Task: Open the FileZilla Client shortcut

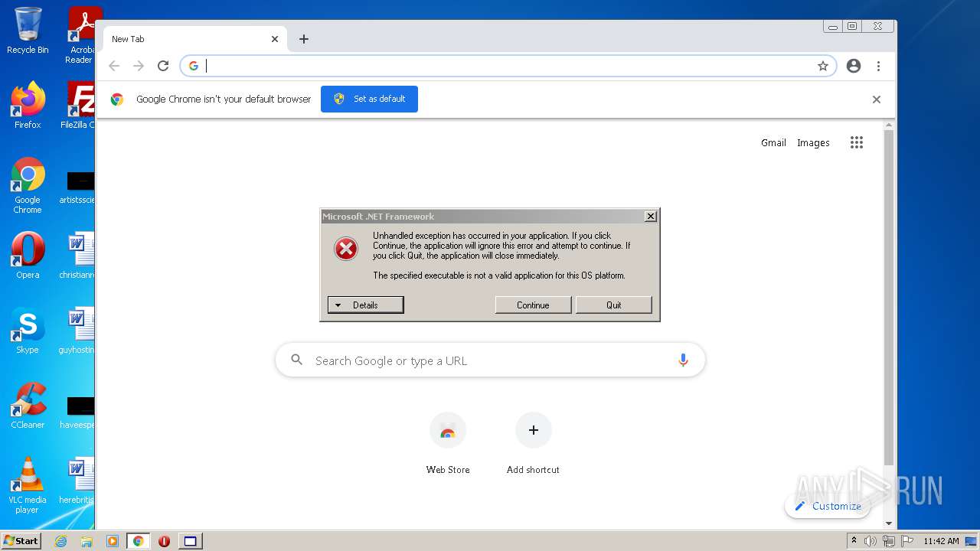Action: [79, 106]
